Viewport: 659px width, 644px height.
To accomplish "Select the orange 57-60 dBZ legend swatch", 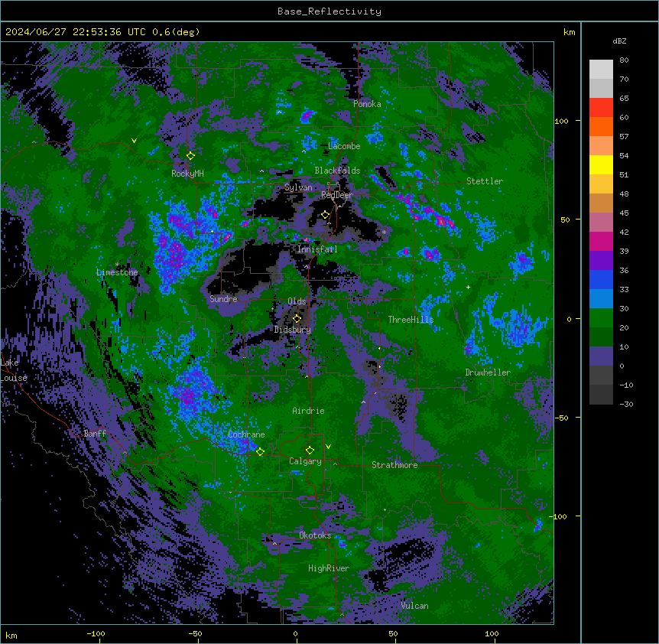I will pyautogui.click(x=601, y=126).
